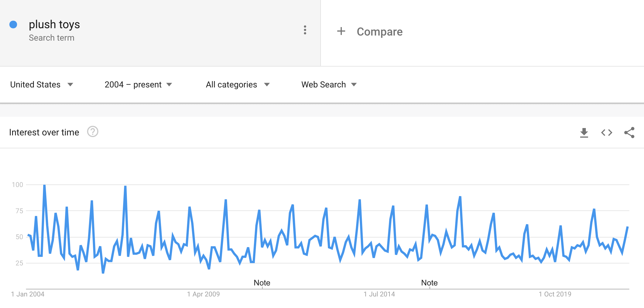Click the second Note marker near 2015
Screen dimensions: 644x308
(429, 283)
